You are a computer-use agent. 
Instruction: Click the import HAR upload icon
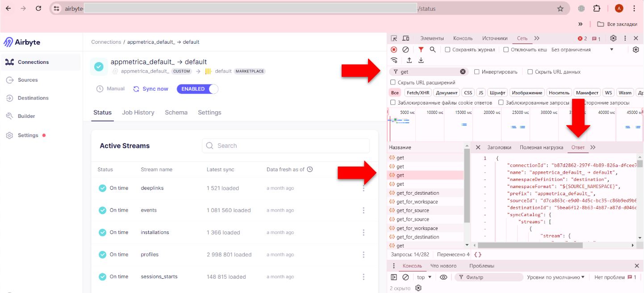409,60
